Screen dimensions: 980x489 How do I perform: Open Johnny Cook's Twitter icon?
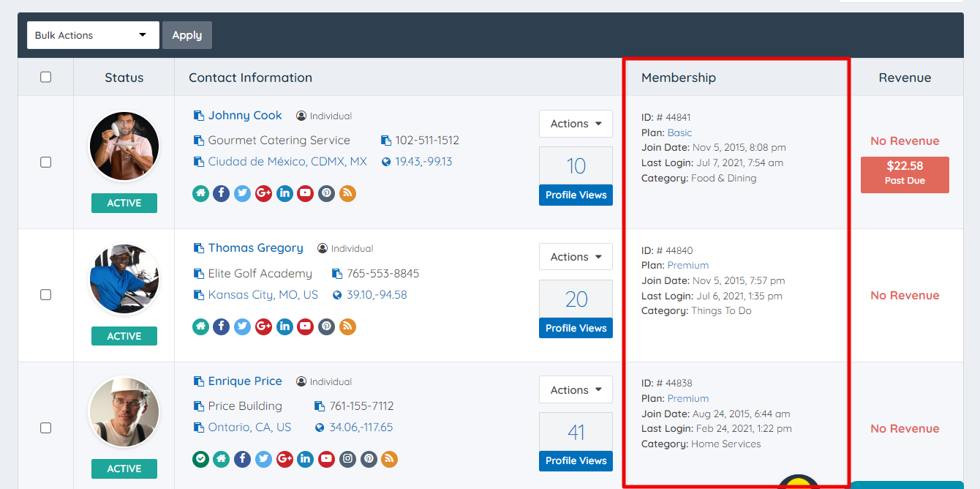point(243,193)
